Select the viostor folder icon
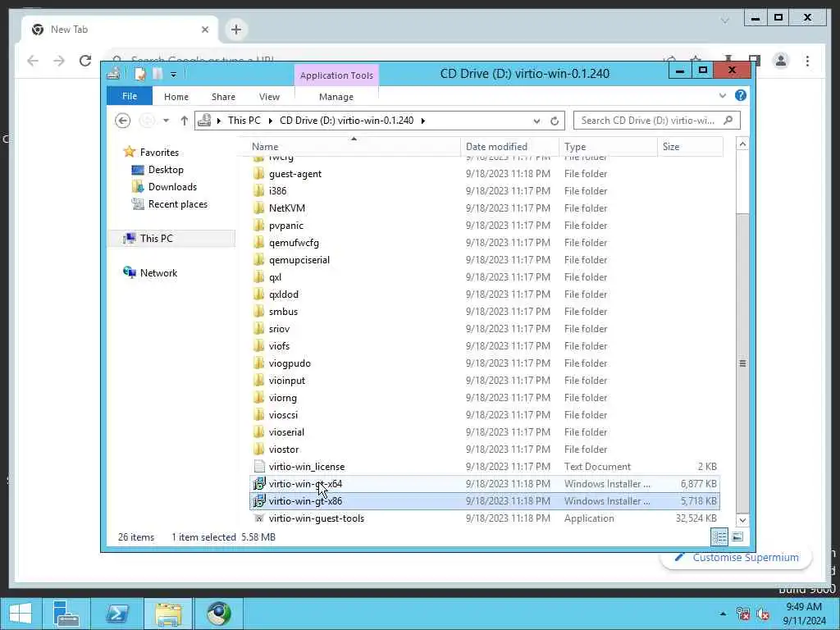The image size is (840, 630). tap(259, 449)
